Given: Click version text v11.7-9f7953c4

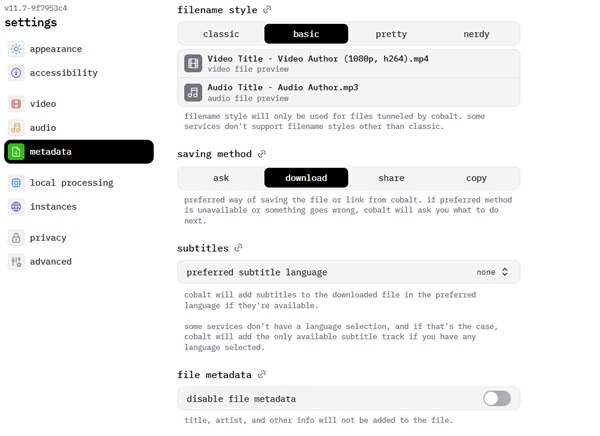Looking at the screenshot, I should [x=36, y=8].
